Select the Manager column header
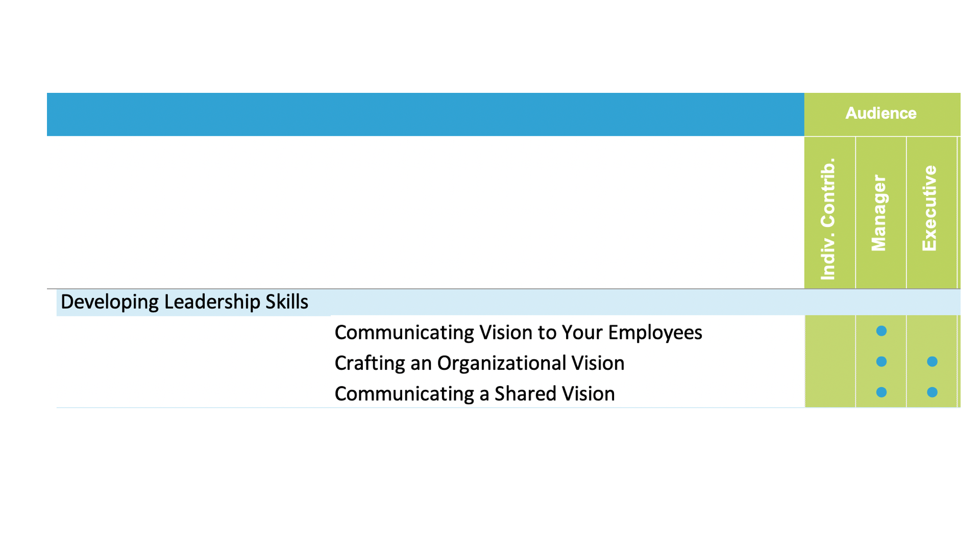 (x=880, y=213)
